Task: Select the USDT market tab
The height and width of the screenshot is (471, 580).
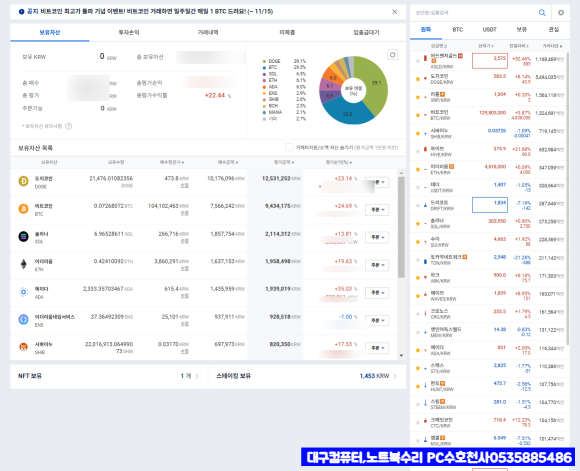Action: click(x=489, y=30)
